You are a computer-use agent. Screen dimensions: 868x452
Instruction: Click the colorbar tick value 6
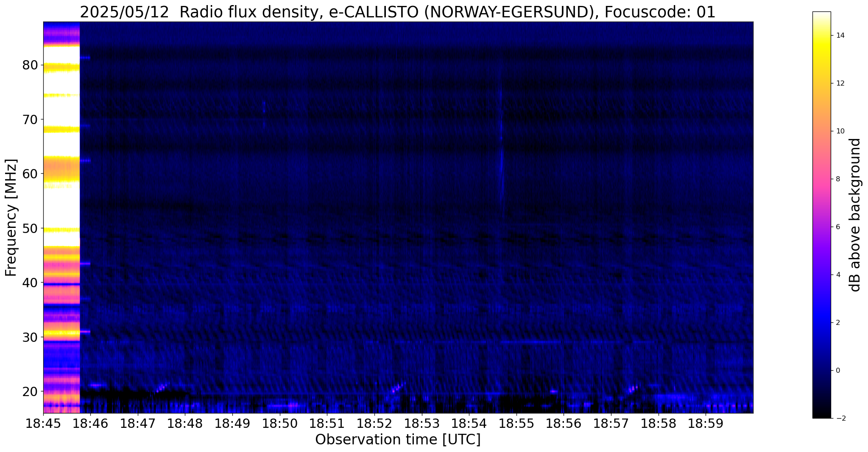point(838,227)
